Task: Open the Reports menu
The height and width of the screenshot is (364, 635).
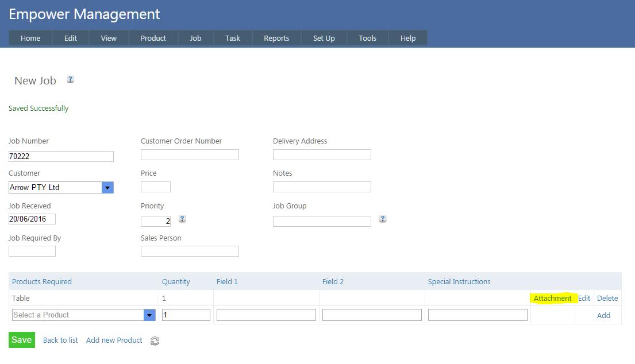Action: pos(276,38)
